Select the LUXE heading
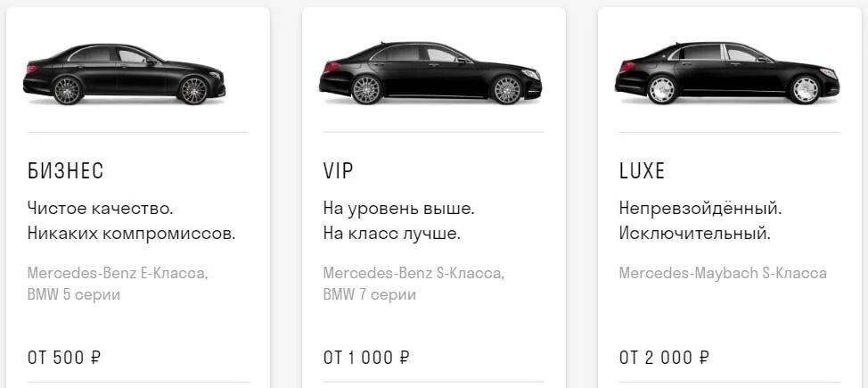 [x=642, y=171]
